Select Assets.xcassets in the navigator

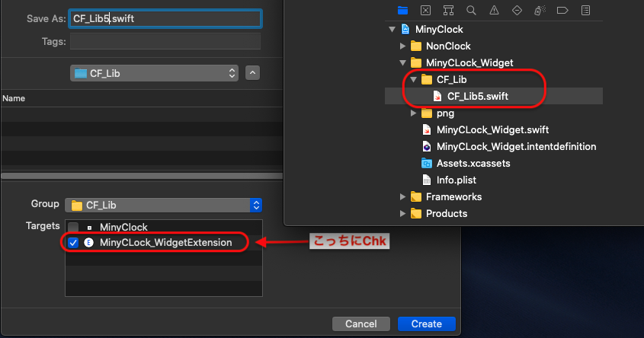click(473, 163)
